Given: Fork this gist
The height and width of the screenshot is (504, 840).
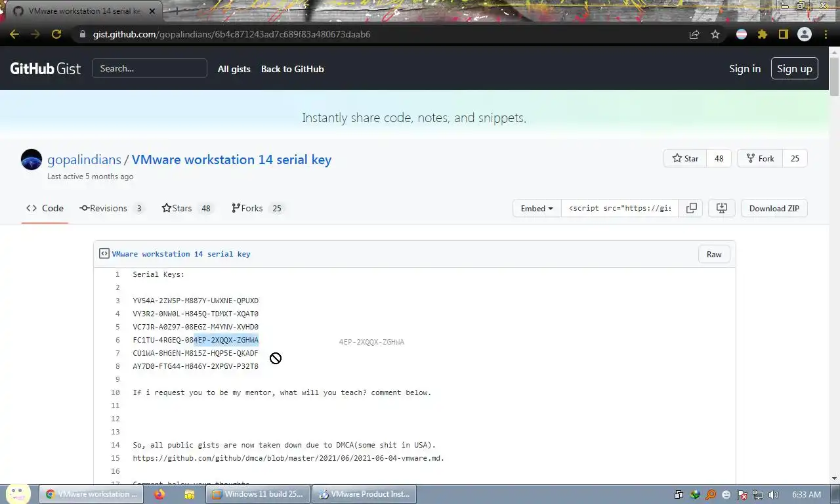Looking at the screenshot, I should (760, 158).
